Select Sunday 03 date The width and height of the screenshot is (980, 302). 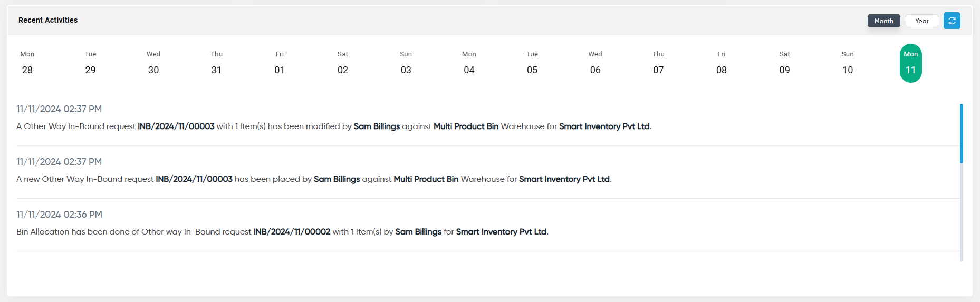(406, 63)
